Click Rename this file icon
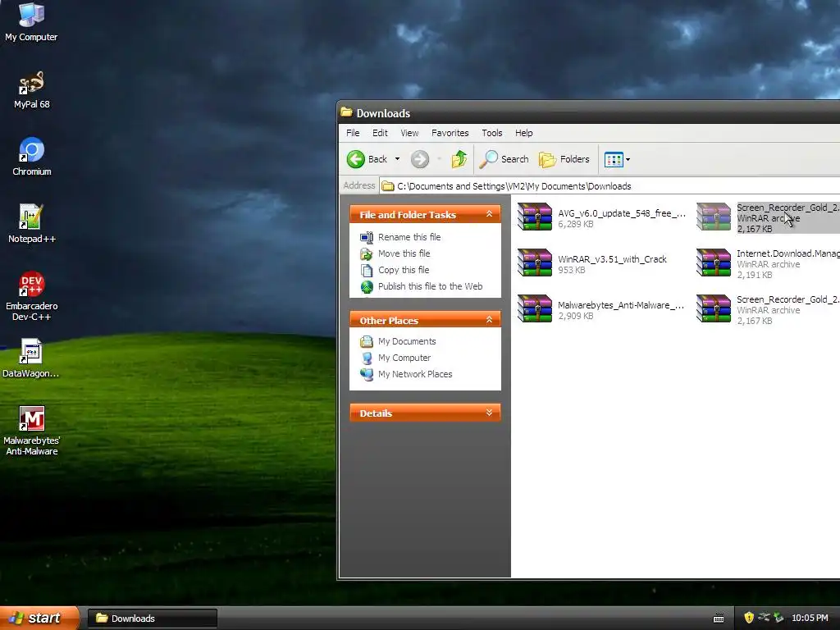840x630 pixels. pyautogui.click(x=367, y=237)
